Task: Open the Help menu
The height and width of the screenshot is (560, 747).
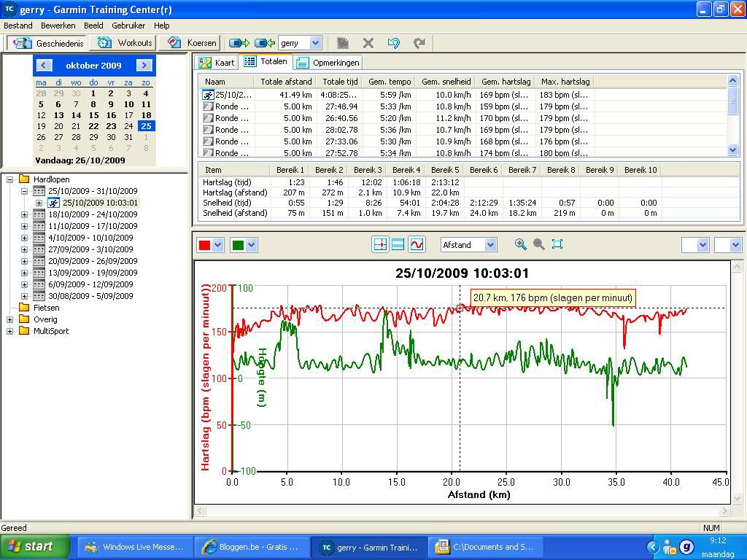Action: [x=161, y=26]
